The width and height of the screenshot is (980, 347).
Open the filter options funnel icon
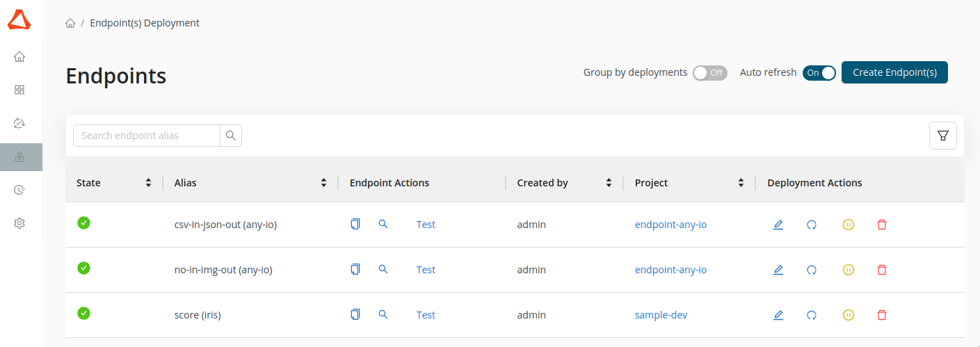coord(942,136)
